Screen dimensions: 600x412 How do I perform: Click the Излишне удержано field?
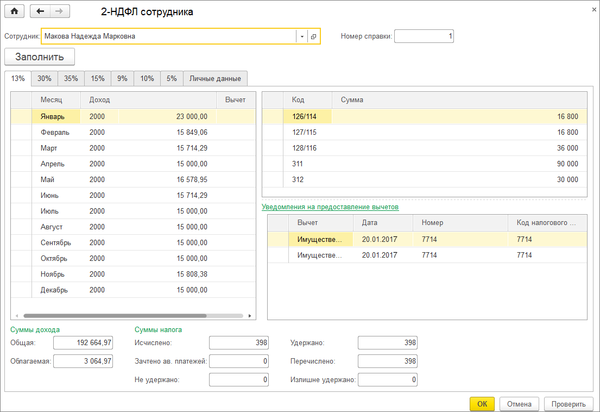pyautogui.click(x=388, y=379)
